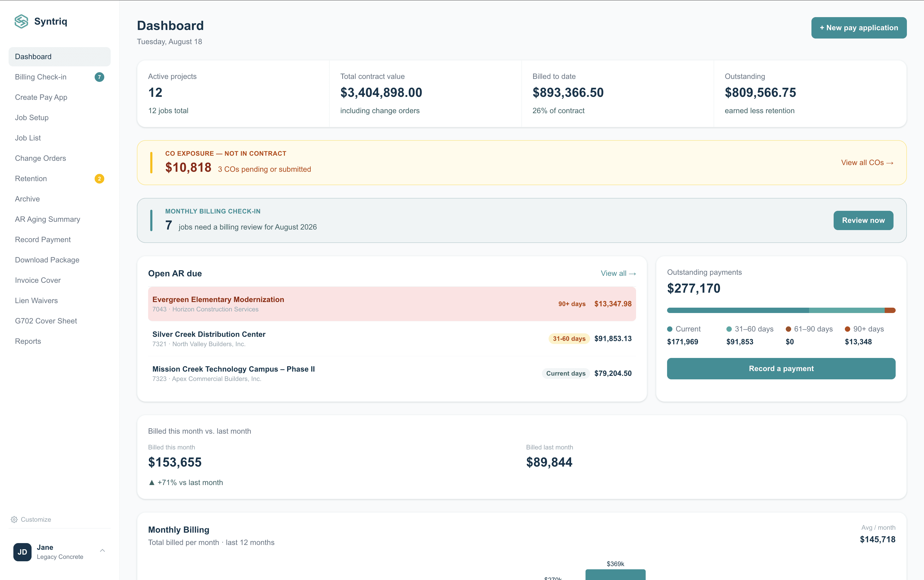Click the 90+ days badge for Evergreen
This screenshot has width=924, height=580.
pyautogui.click(x=572, y=304)
